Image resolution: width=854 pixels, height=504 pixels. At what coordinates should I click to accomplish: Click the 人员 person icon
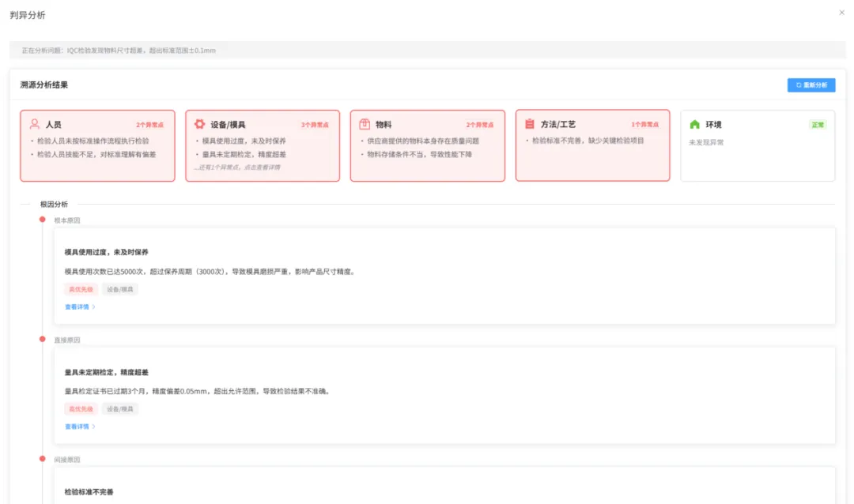35,124
